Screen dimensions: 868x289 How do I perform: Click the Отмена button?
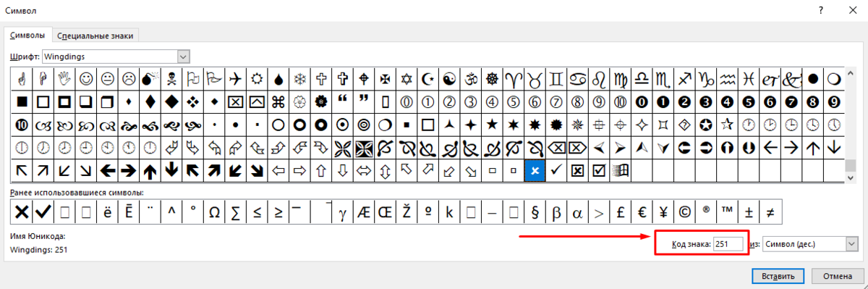[836, 276]
